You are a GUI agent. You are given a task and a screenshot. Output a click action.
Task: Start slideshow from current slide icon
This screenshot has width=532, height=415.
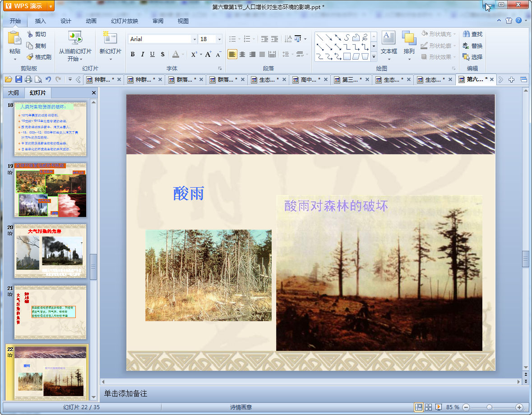coord(75,37)
